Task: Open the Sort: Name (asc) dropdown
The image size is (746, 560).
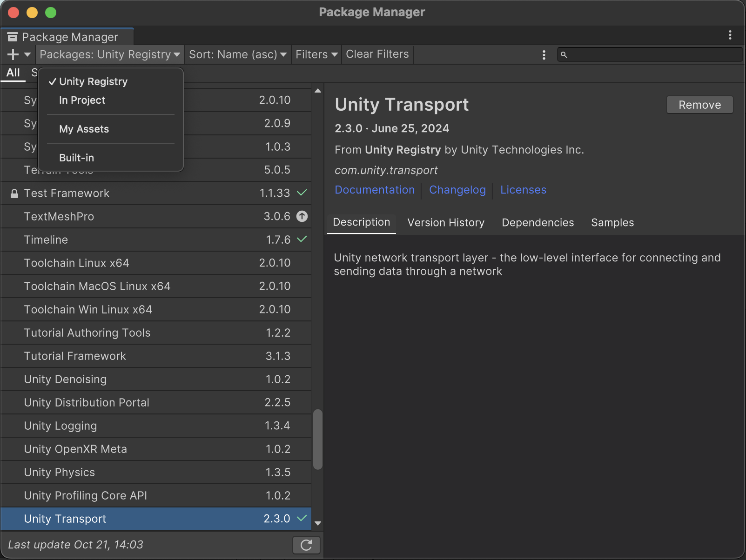Action: [237, 54]
